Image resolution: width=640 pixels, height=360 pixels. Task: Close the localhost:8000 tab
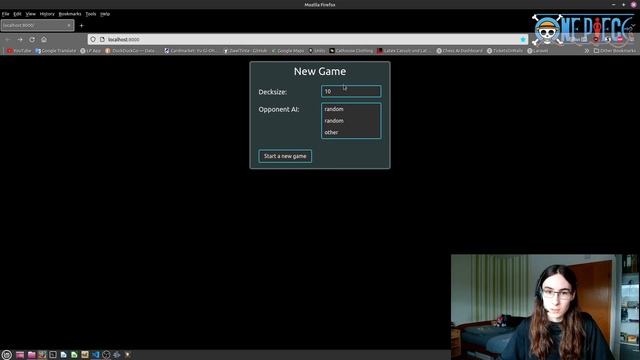click(x=69, y=26)
